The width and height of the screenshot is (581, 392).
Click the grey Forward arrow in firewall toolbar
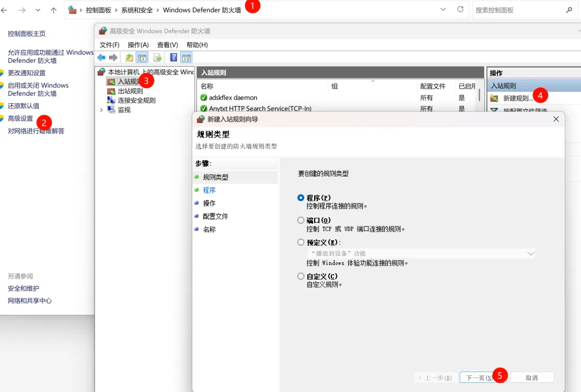click(x=113, y=58)
